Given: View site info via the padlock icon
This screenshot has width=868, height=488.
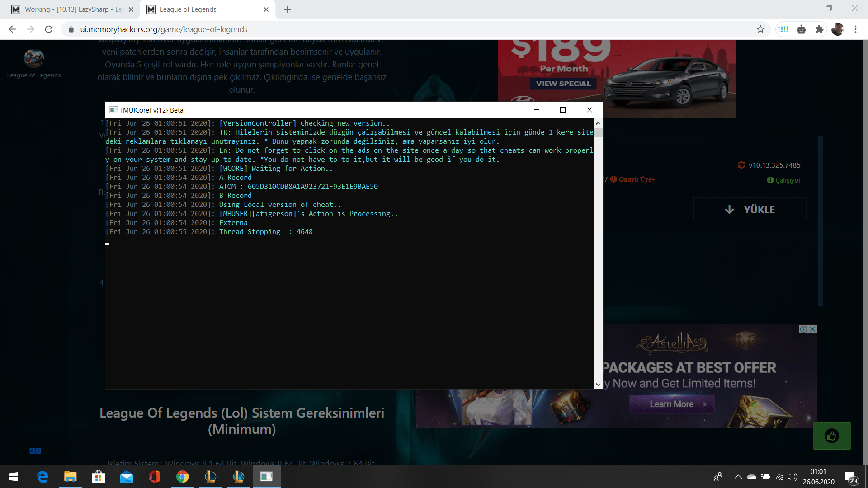Looking at the screenshot, I should click(x=71, y=29).
